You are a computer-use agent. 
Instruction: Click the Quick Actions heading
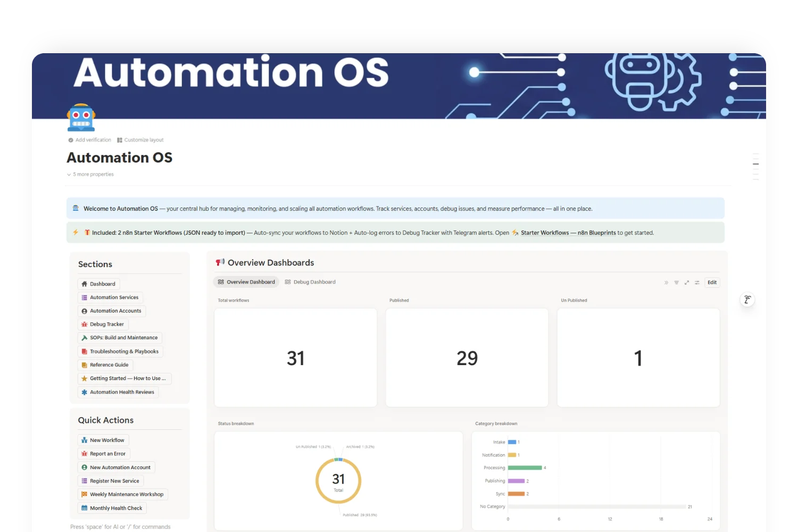click(106, 420)
